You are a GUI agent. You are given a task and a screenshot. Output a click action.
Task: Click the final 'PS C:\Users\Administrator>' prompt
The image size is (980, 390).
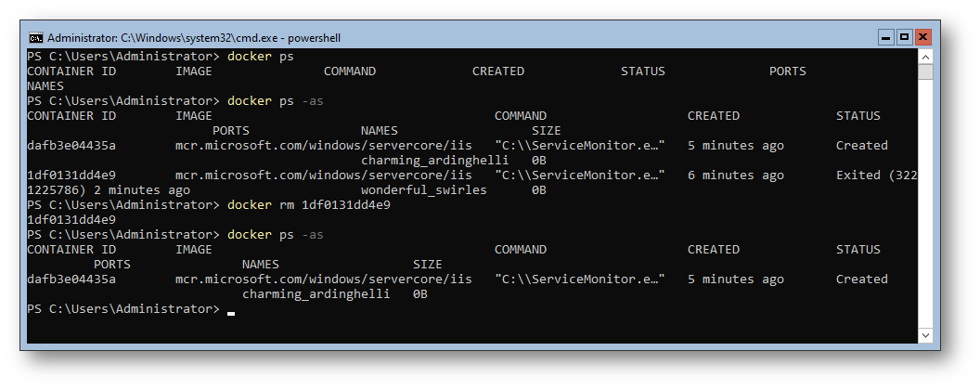(x=123, y=308)
